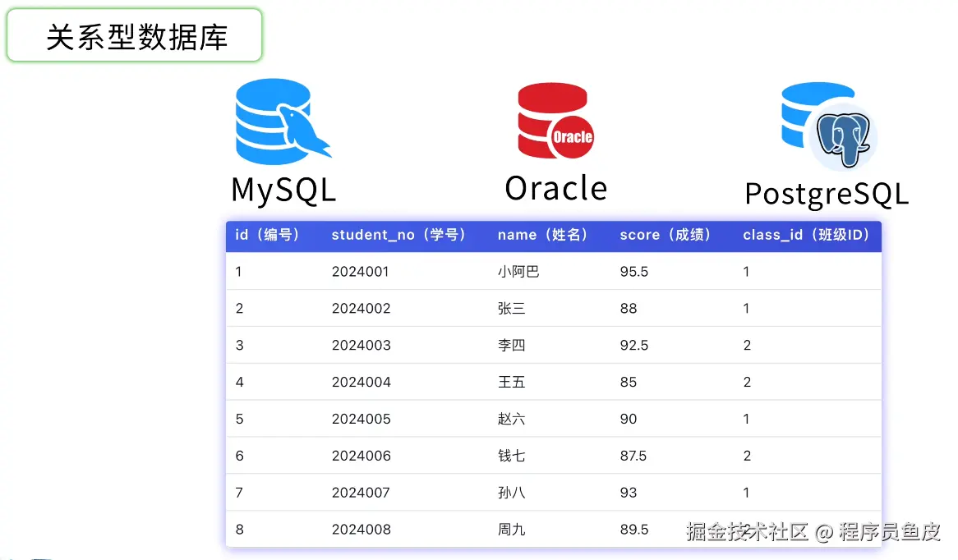
Task: Click student number 2024007
Action: pyautogui.click(x=361, y=493)
